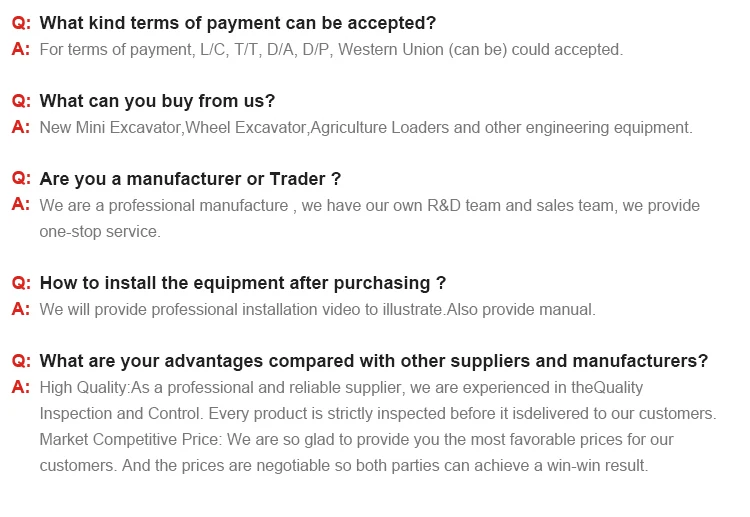Click the installation video answer text

pyautogui.click(x=318, y=309)
